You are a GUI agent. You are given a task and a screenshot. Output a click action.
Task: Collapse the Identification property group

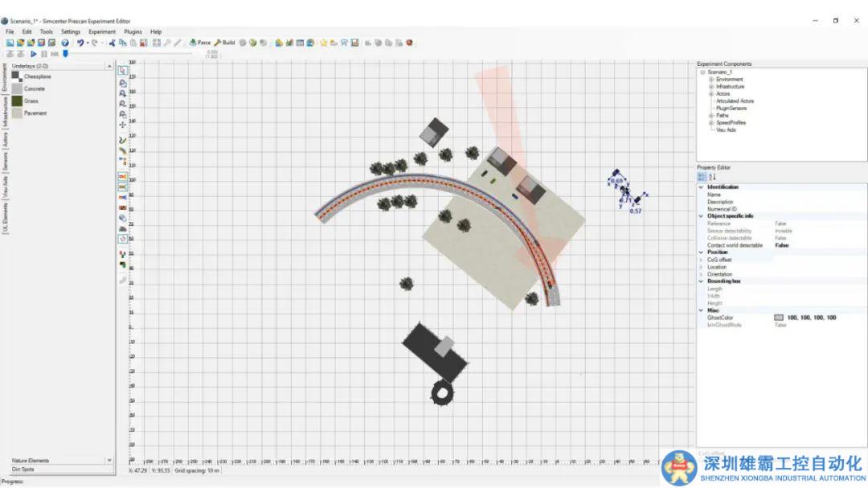699,187
